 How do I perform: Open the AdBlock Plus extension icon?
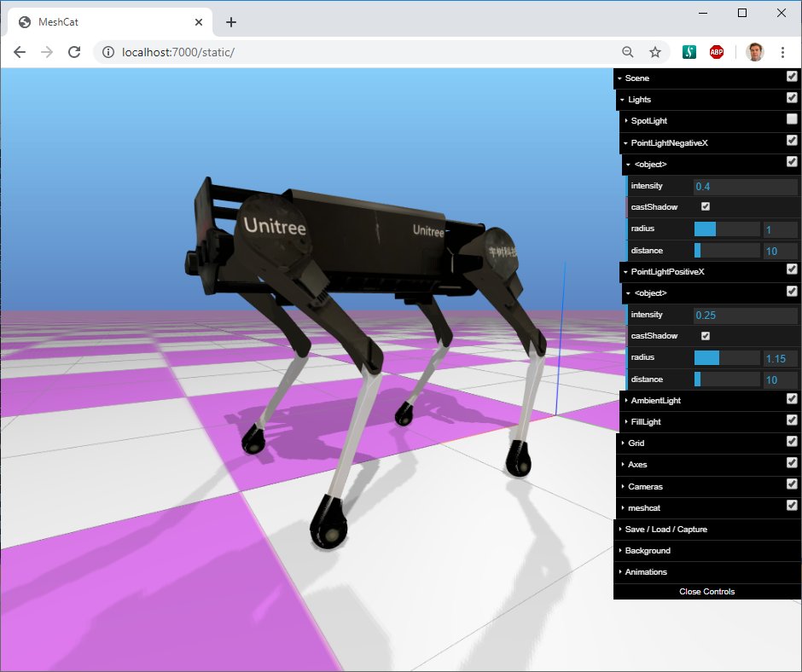pos(717,52)
